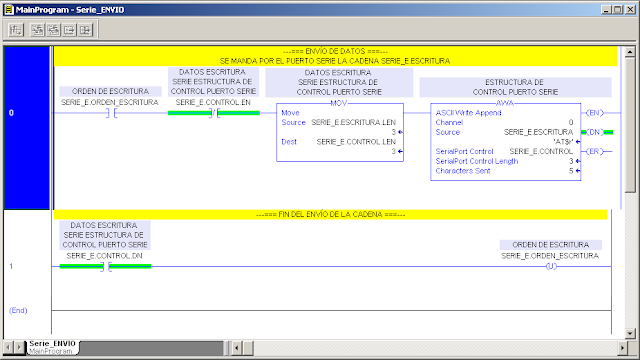
Task: Select the SERIE_E.CONTROL.EN normally closed contact
Action: (x=214, y=113)
